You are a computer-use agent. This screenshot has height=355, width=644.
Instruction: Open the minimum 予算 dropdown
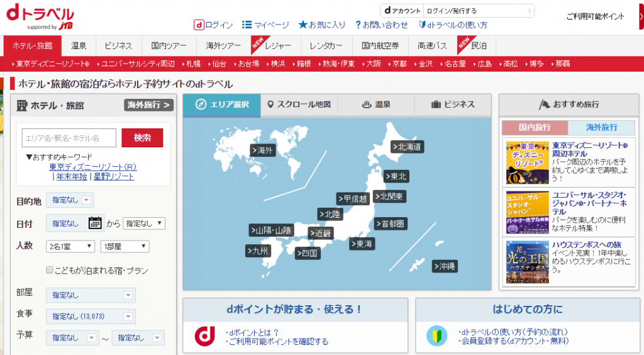coord(72,338)
